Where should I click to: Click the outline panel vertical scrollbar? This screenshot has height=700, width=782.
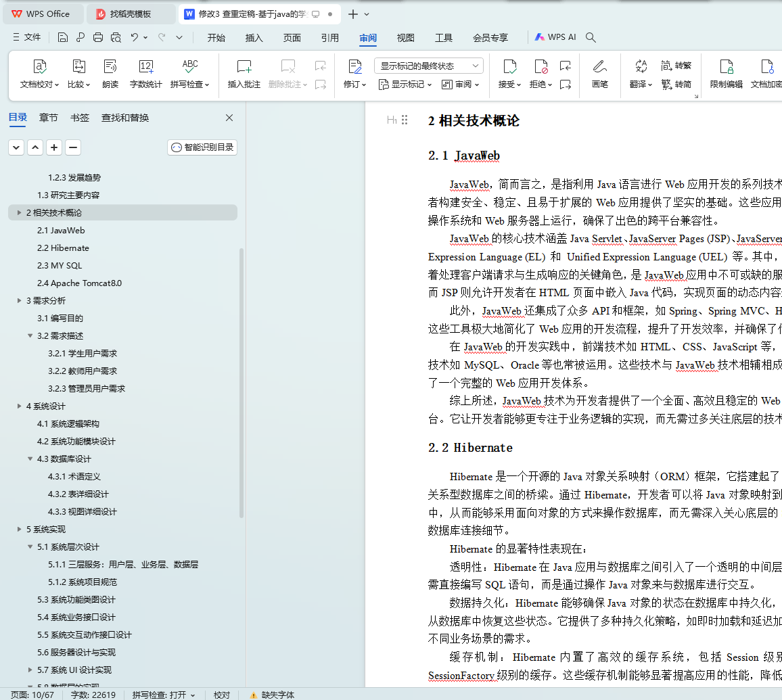click(x=241, y=383)
